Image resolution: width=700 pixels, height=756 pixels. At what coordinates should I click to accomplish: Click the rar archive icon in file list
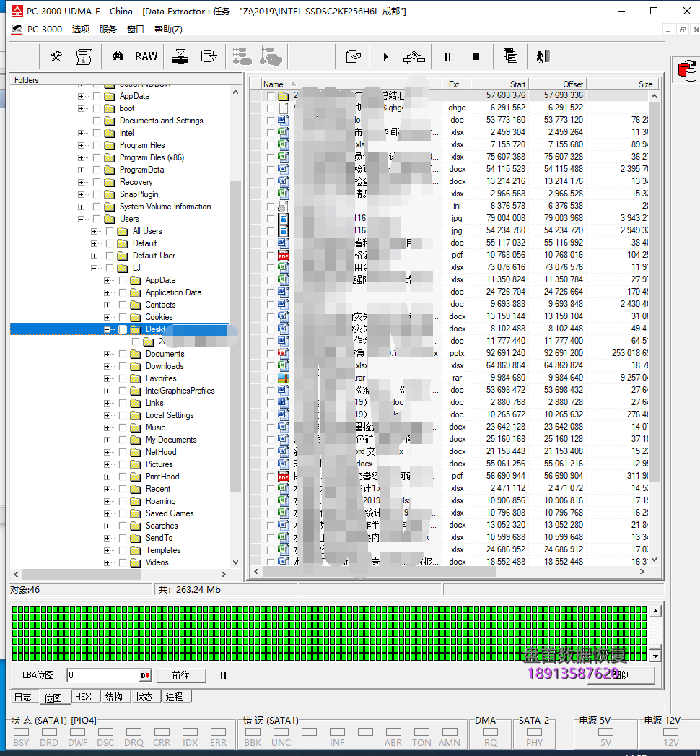click(284, 378)
